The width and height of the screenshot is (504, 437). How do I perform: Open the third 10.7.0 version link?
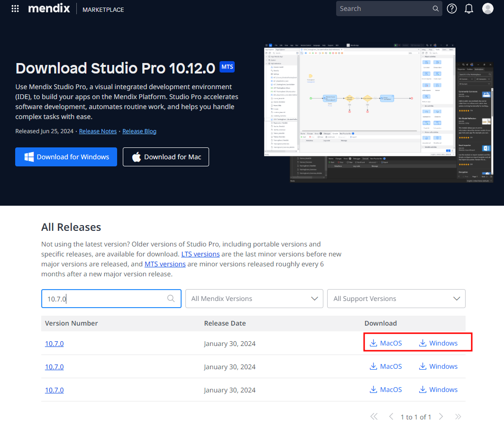(55, 390)
